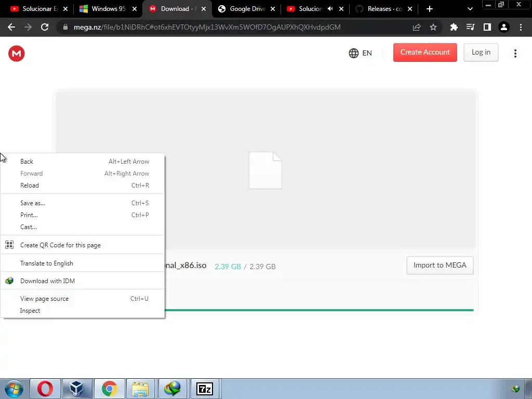Image resolution: width=532 pixels, height=399 pixels.
Task: Open the Windows Start button
Action: pyautogui.click(x=14, y=389)
